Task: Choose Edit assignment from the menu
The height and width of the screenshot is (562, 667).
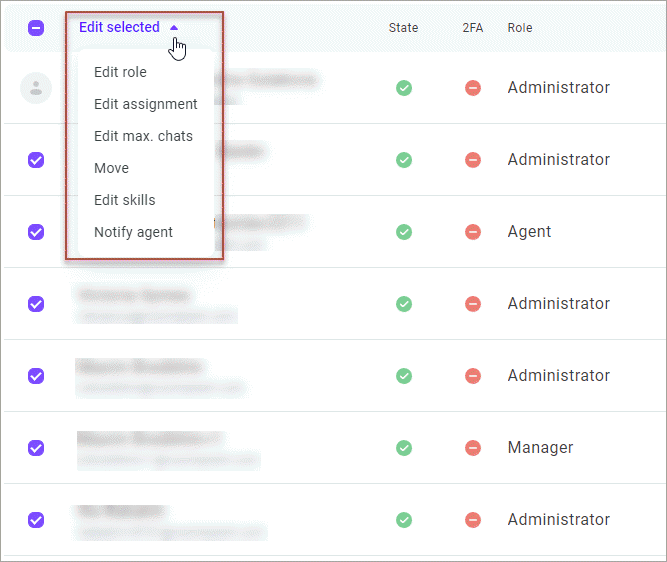Action: point(145,104)
